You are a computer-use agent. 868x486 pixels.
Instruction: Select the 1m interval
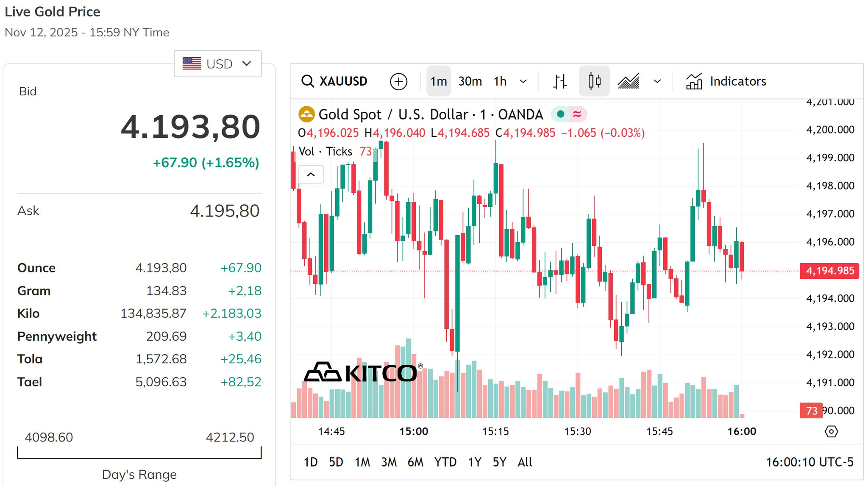click(439, 81)
